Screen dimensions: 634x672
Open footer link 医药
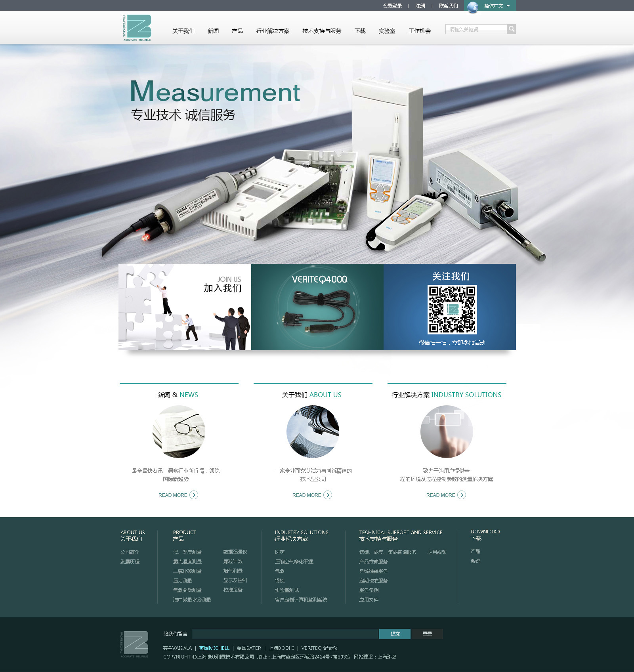click(280, 552)
